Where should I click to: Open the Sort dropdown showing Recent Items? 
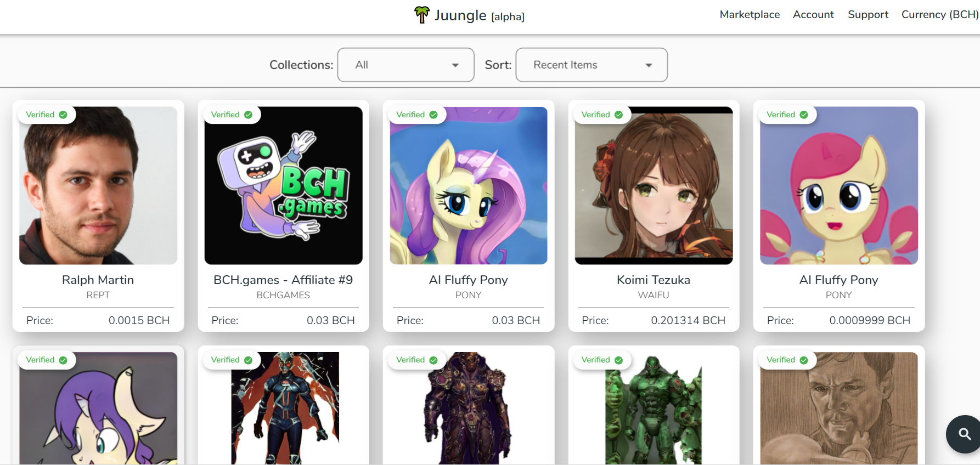pos(592,65)
